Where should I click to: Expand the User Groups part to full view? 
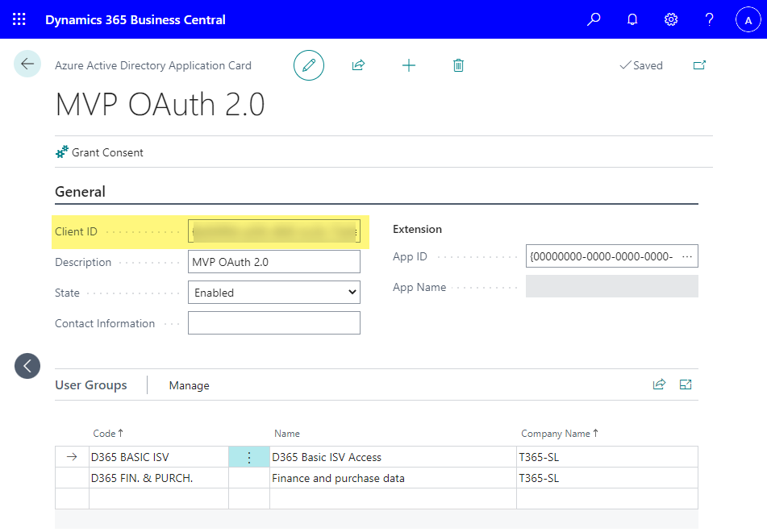click(x=686, y=384)
